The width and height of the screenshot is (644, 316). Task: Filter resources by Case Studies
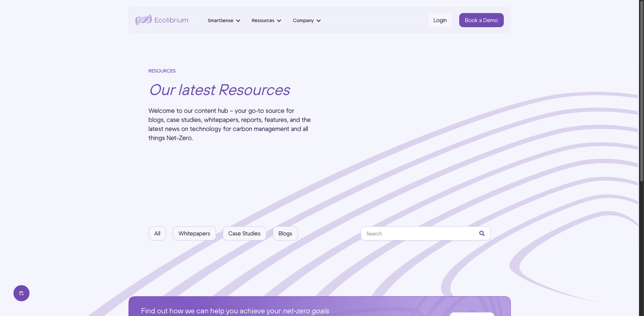pos(244,233)
